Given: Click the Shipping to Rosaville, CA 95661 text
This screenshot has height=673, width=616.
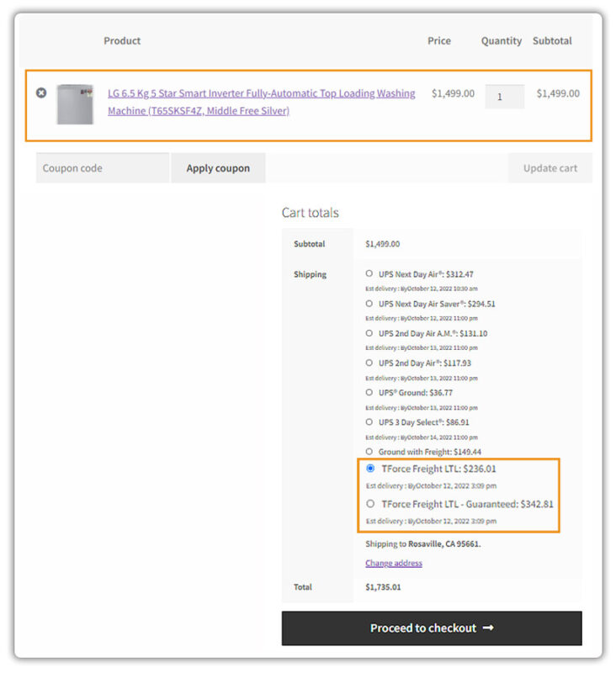Looking at the screenshot, I should coord(422,543).
